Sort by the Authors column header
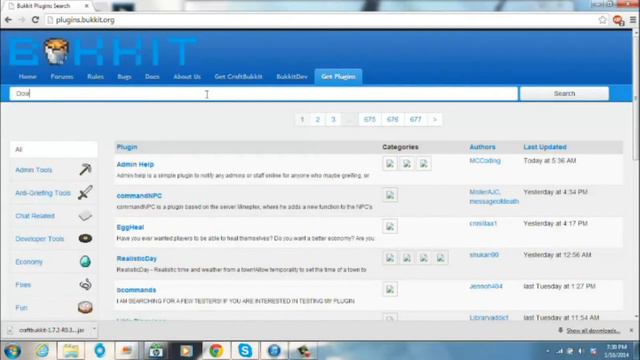640x360 pixels. pyautogui.click(x=482, y=147)
